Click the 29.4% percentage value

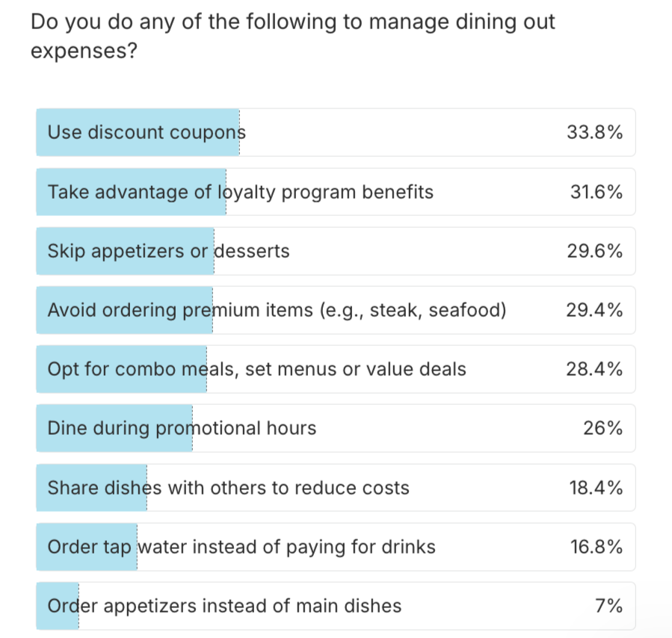coord(595,311)
